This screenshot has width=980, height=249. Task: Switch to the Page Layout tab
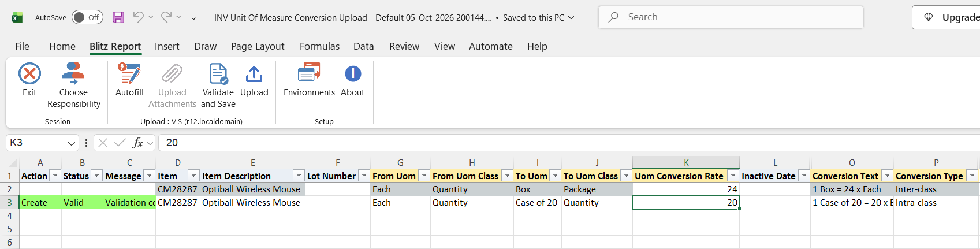pos(258,46)
